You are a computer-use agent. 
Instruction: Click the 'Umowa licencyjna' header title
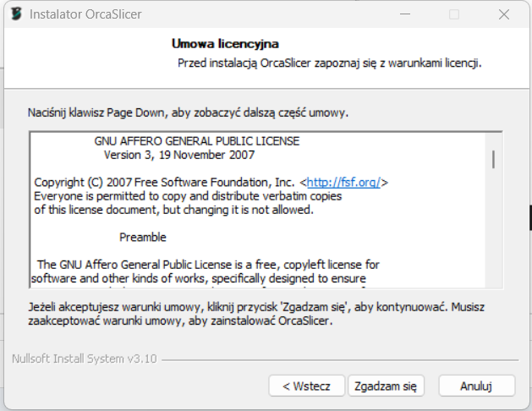pos(225,44)
